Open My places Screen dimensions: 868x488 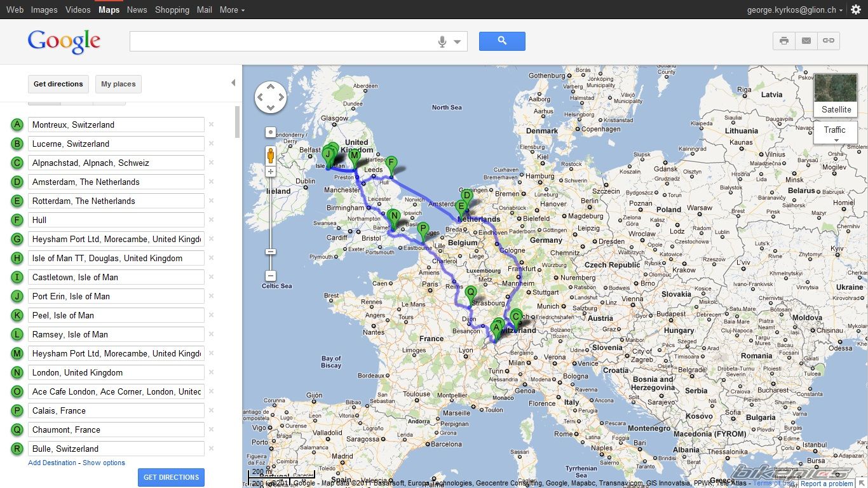pos(118,84)
